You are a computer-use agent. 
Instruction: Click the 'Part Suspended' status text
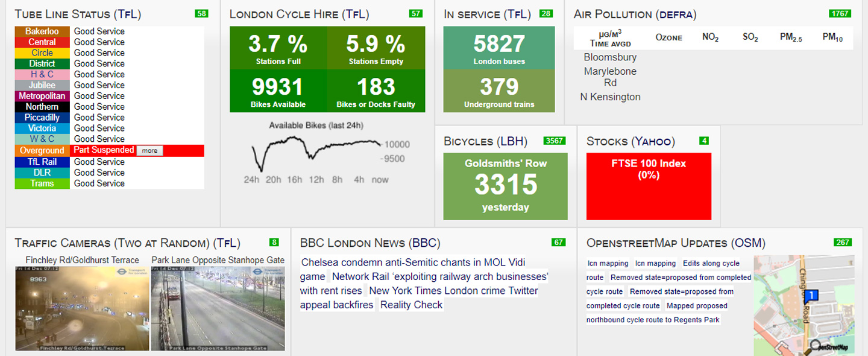click(104, 150)
